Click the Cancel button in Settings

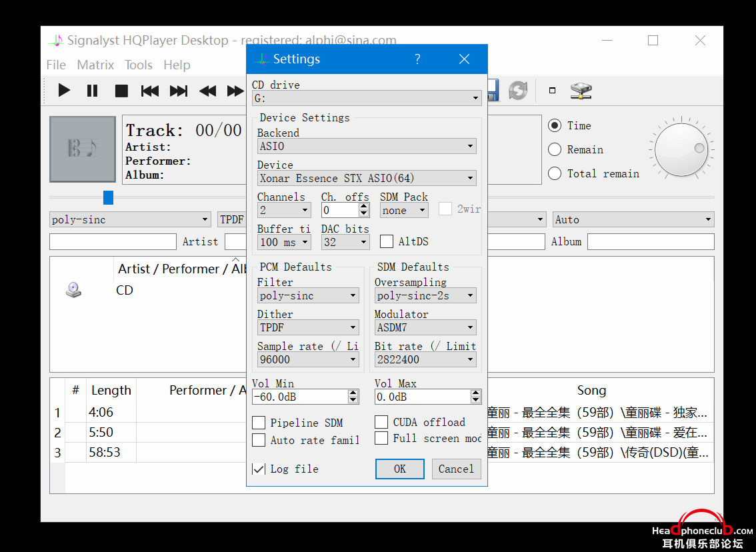(x=456, y=469)
